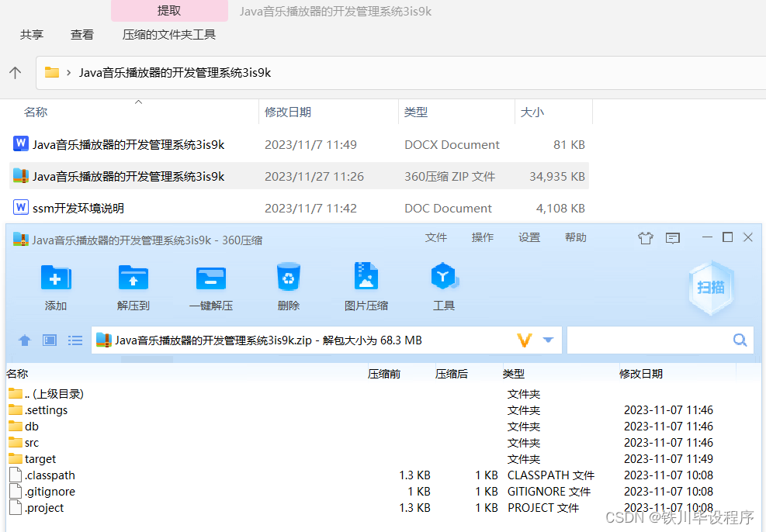Click the 删除 (Delete) toolbar icon
This screenshot has width=766, height=532.
point(288,285)
